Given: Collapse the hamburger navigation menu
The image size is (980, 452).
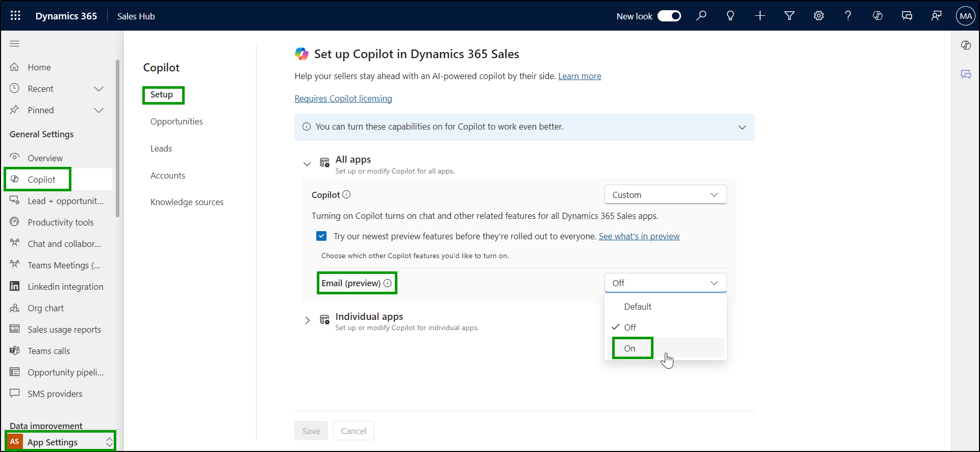Looking at the screenshot, I should 15,44.
